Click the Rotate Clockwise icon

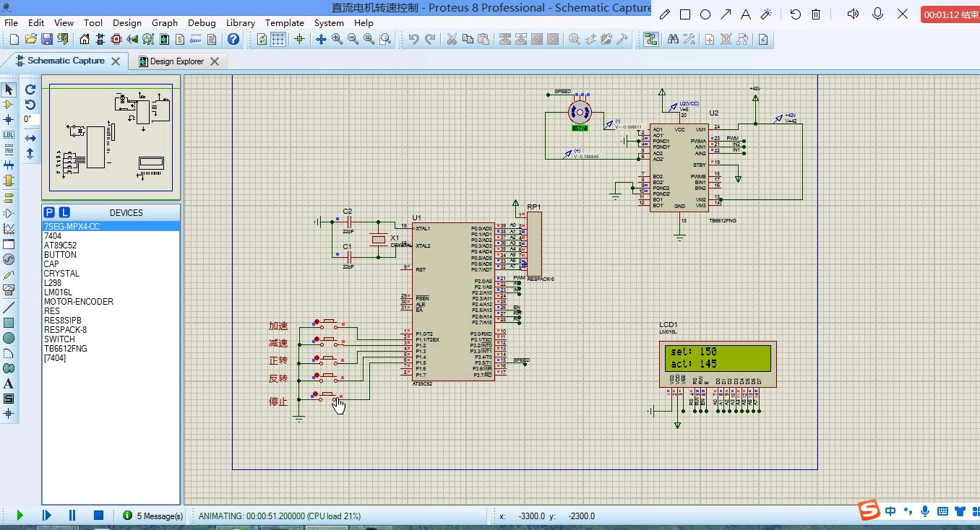coord(30,90)
